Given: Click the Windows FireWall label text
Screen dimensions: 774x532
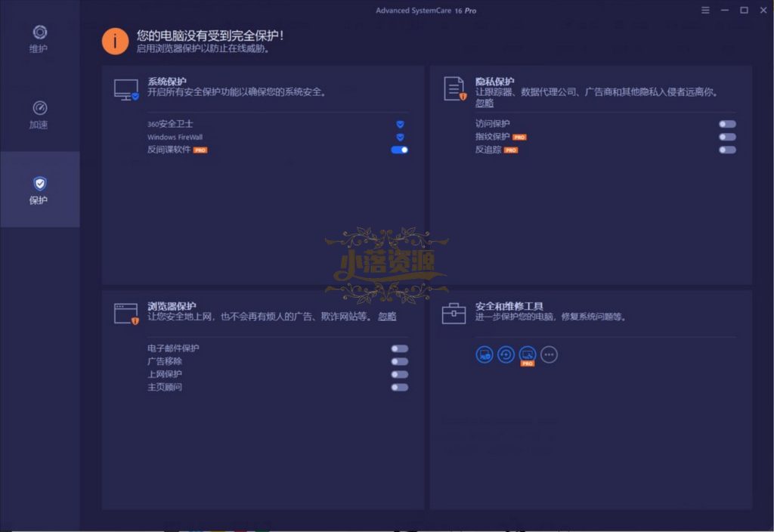Looking at the screenshot, I should click(175, 138).
